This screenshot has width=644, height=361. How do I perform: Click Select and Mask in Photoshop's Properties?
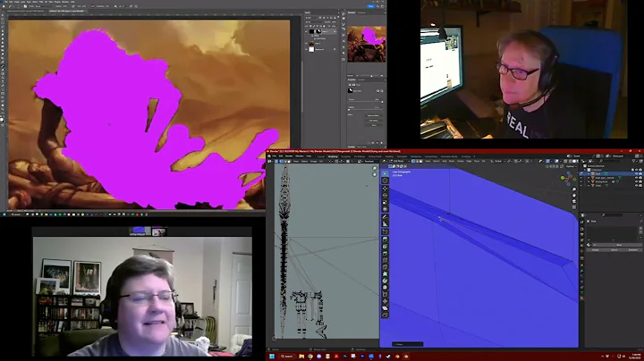coord(373,115)
